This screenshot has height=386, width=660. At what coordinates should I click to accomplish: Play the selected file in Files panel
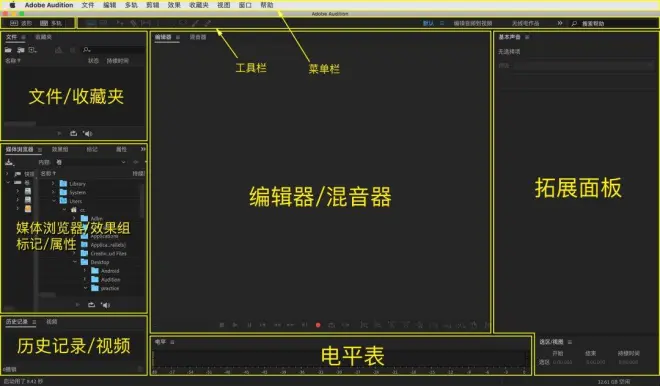[x=59, y=133]
